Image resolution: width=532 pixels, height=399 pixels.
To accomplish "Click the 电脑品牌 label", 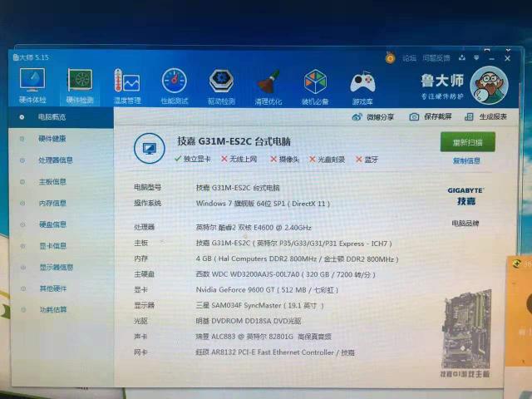I will [x=465, y=224].
